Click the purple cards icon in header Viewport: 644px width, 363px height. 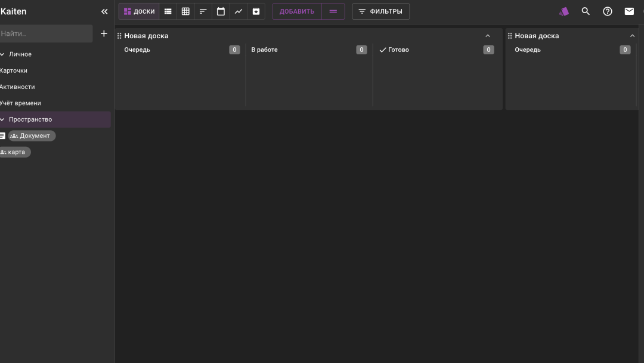tap(563, 11)
